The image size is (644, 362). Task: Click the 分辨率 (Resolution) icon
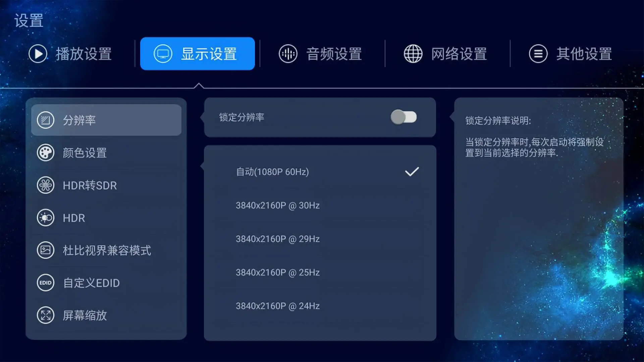pyautogui.click(x=45, y=120)
